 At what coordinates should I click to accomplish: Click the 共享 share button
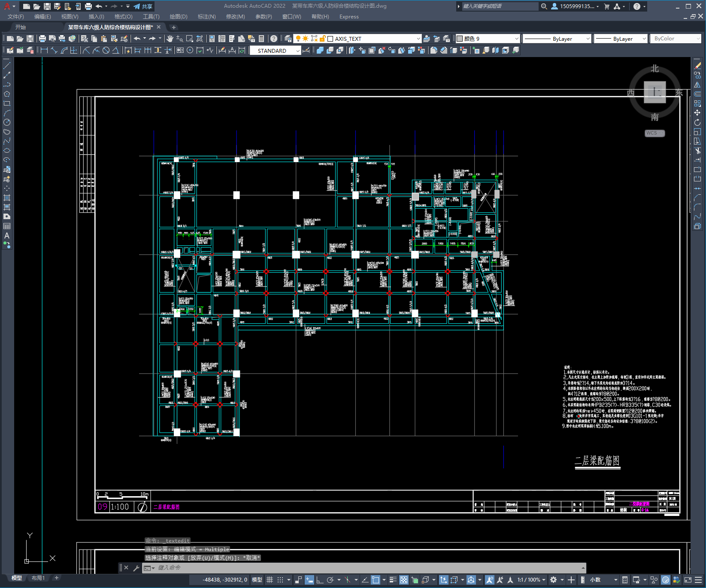[x=143, y=6]
